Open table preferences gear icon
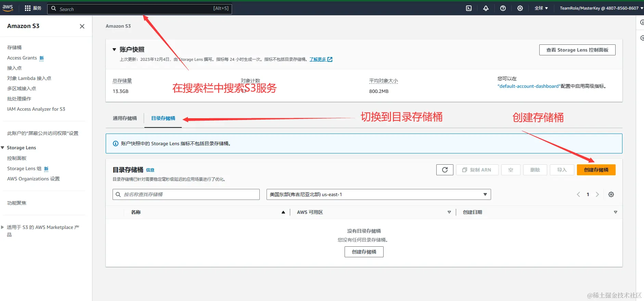 (x=611, y=194)
